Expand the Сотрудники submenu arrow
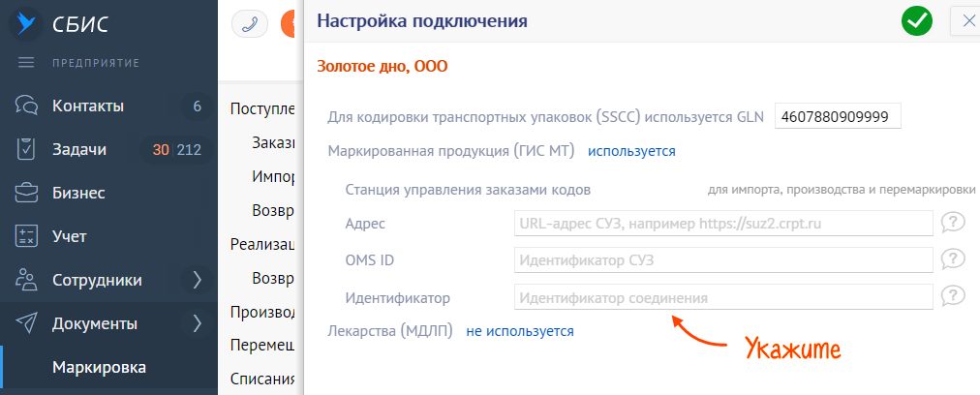Image resolution: width=980 pixels, height=395 pixels. (197, 280)
